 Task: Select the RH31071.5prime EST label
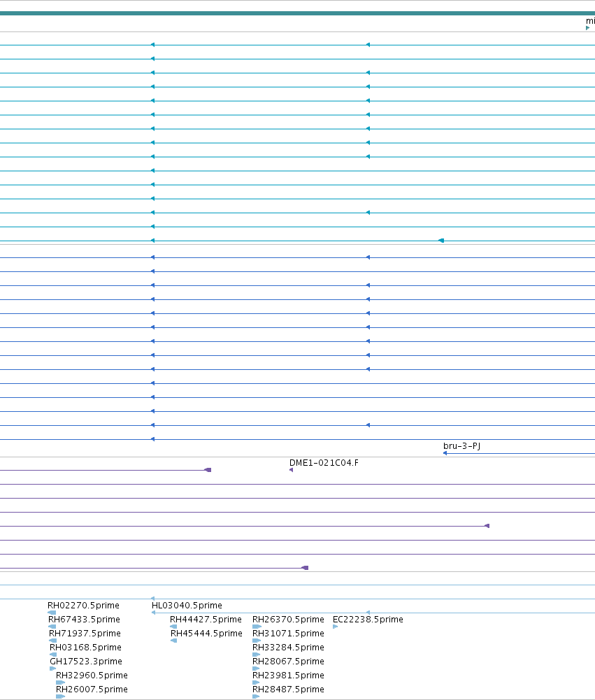[x=288, y=633]
